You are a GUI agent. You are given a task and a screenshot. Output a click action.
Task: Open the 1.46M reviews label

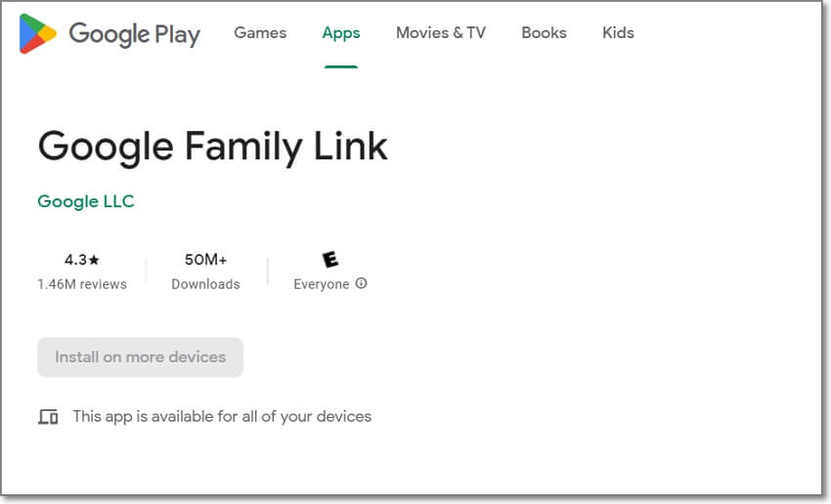(82, 284)
